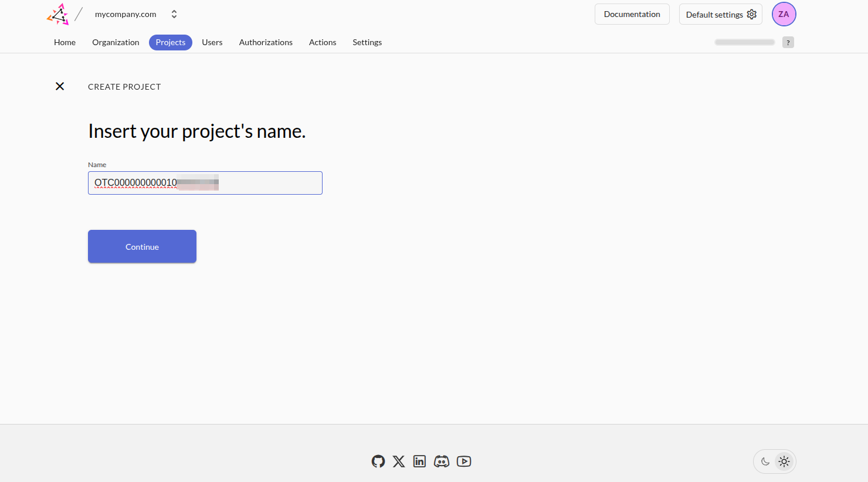Open the GitHub footer icon
Image resolution: width=868 pixels, height=482 pixels.
tap(378, 461)
